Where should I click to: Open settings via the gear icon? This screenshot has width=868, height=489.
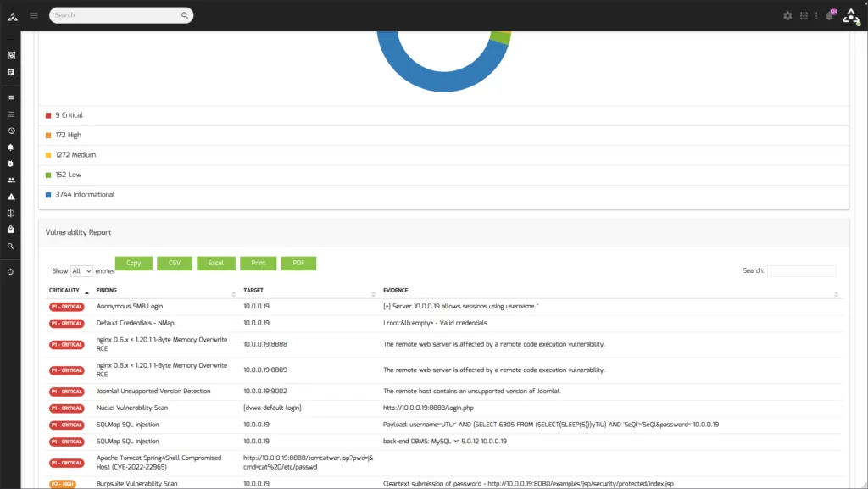[787, 16]
